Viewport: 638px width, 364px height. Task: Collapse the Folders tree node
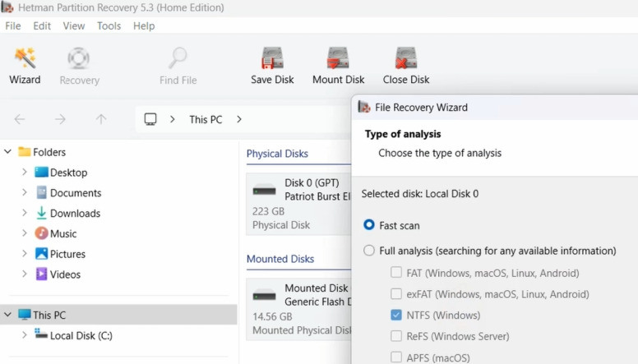click(x=7, y=152)
